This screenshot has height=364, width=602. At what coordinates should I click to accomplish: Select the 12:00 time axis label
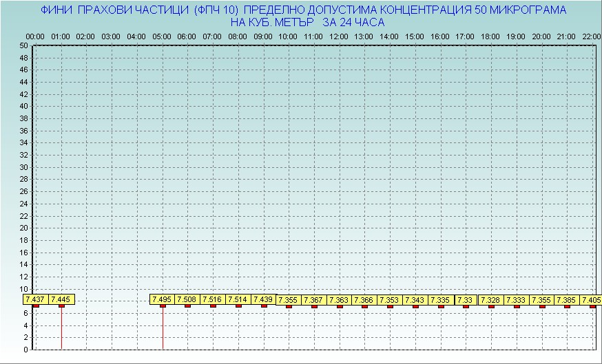[x=339, y=36]
